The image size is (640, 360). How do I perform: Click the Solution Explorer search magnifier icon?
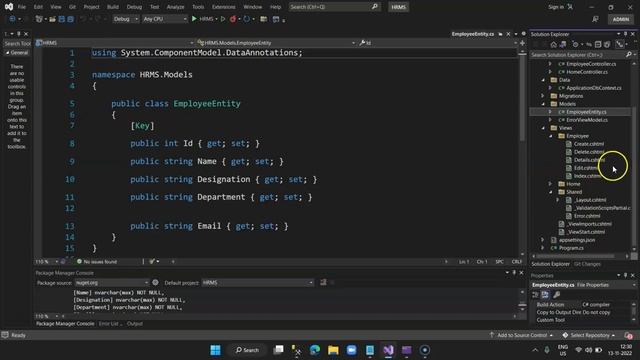[629, 54]
